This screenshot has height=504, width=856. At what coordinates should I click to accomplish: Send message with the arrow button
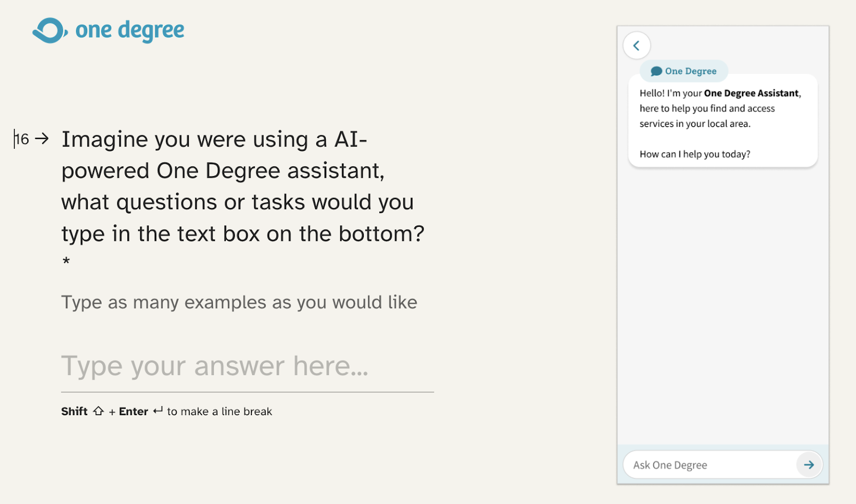pos(809,465)
